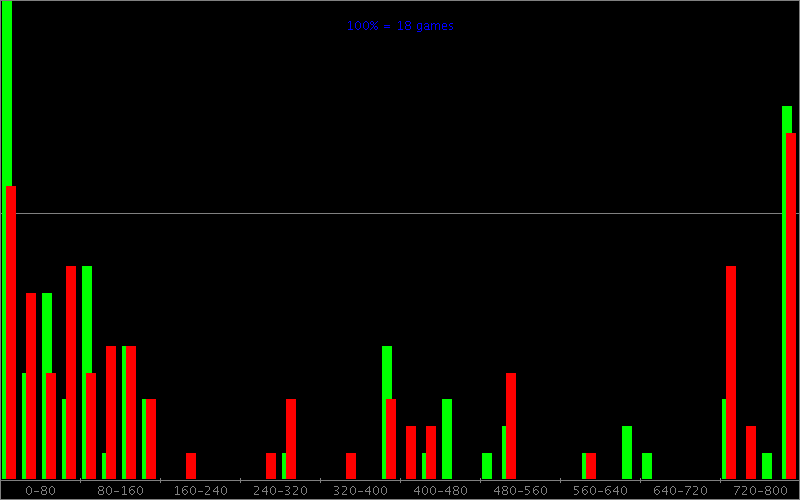Select the 80-160 axis label
800x500 pixels.
pyautogui.click(x=120, y=491)
